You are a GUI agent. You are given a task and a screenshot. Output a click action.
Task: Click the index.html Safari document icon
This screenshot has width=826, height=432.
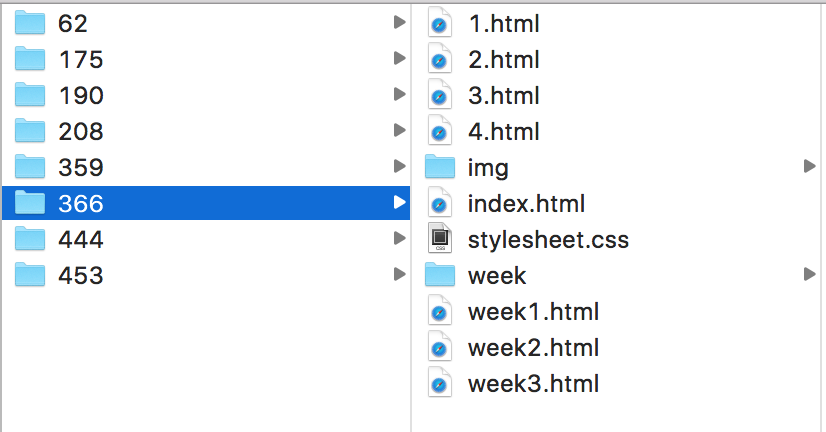(x=439, y=203)
